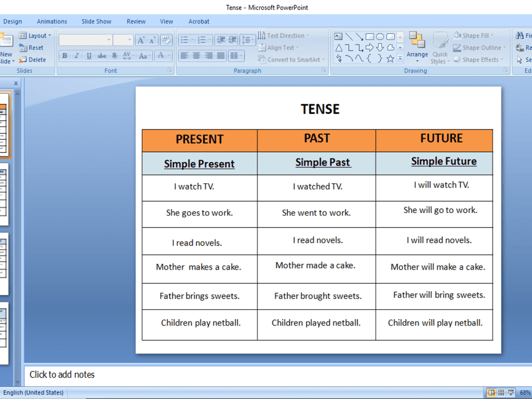The height and width of the screenshot is (399, 532).
Task: Click the Reset button
Action: point(31,48)
